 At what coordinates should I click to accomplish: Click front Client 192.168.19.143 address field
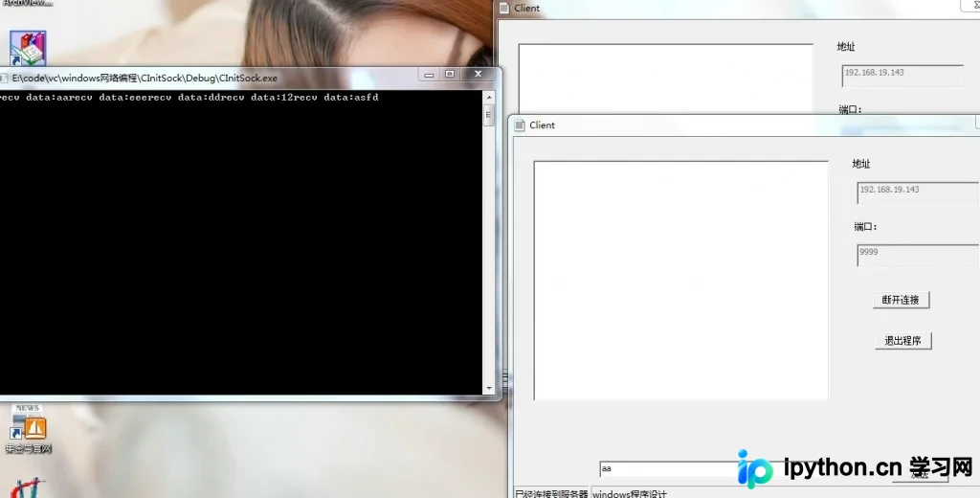(x=918, y=192)
